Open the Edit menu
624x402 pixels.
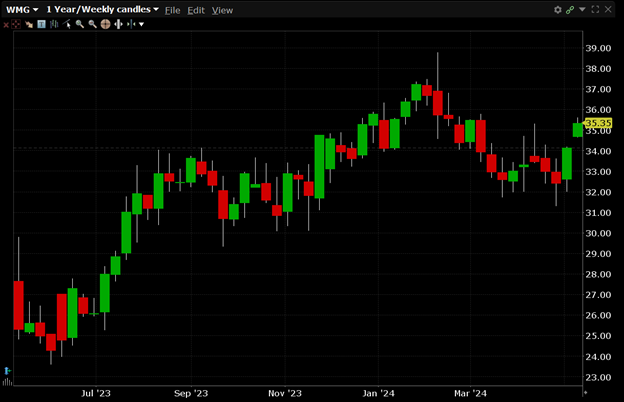196,10
